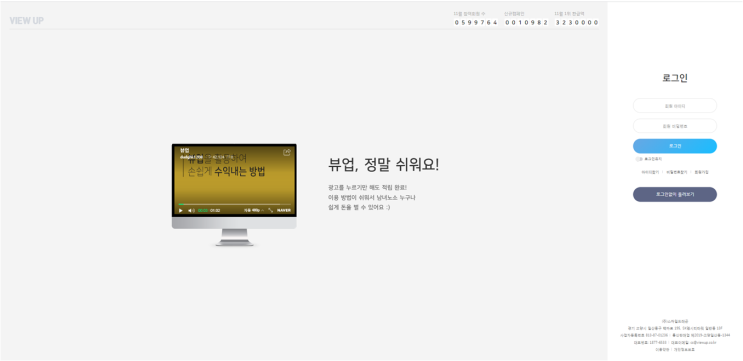The height and width of the screenshot is (361, 743).
Task: Play the video in the monitor
Action: (x=181, y=210)
